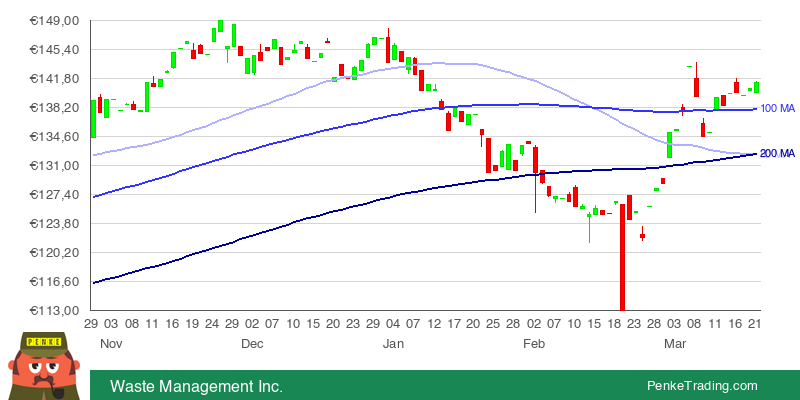Click the date label 24 on the axis

(x=212, y=324)
